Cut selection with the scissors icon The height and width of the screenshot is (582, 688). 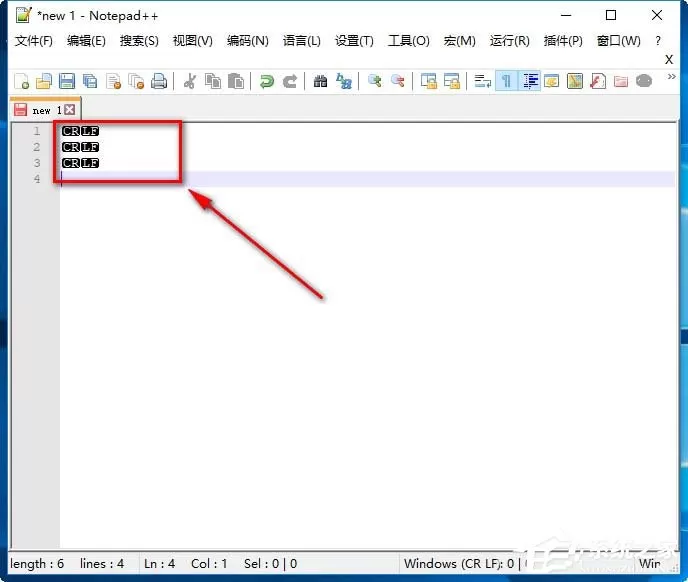point(190,81)
